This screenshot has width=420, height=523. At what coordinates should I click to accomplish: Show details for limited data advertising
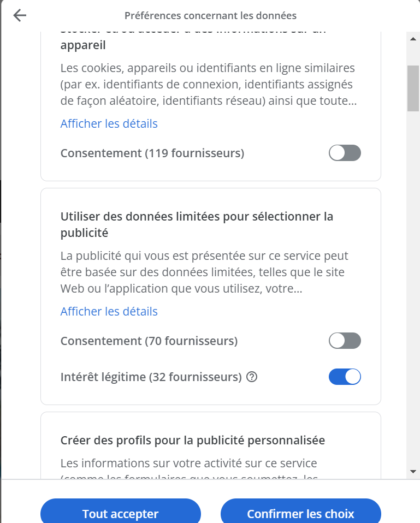109,311
